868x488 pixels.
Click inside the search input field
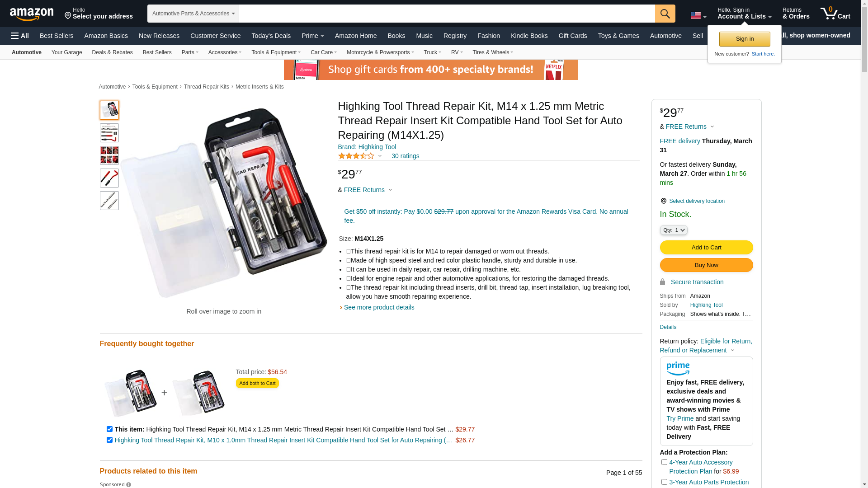pyautogui.click(x=447, y=14)
